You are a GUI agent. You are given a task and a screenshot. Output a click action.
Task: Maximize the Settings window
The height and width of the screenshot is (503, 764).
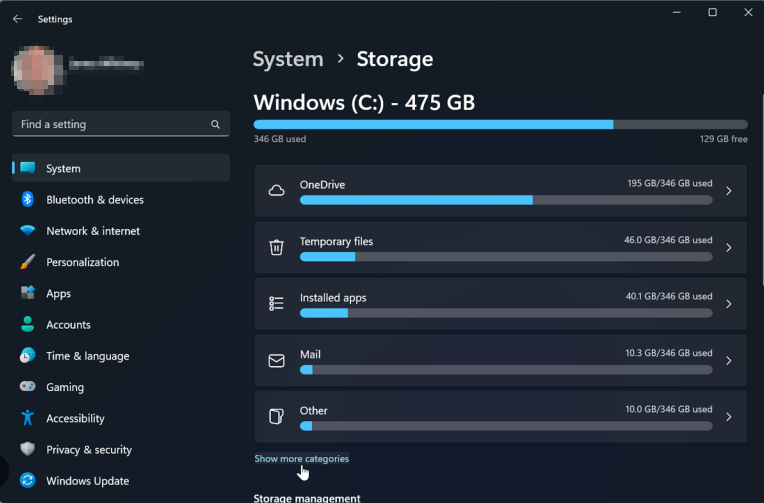pyautogui.click(x=712, y=12)
